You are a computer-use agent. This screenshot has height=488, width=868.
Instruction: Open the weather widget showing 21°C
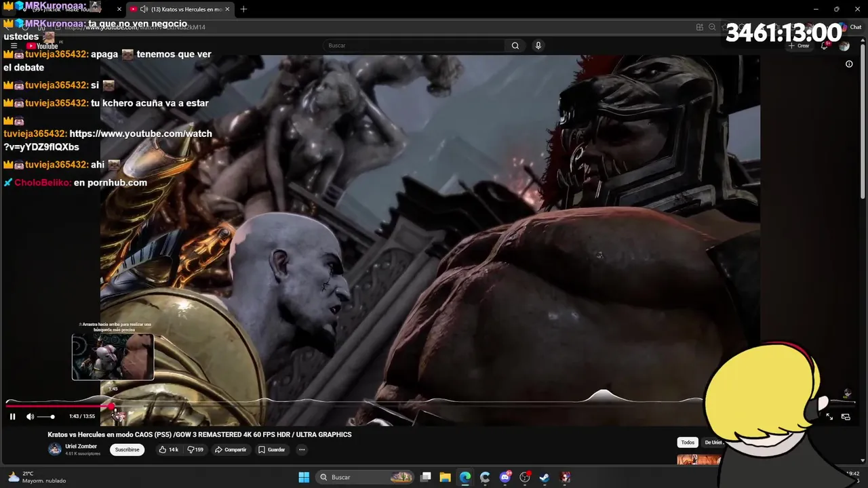(37, 477)
